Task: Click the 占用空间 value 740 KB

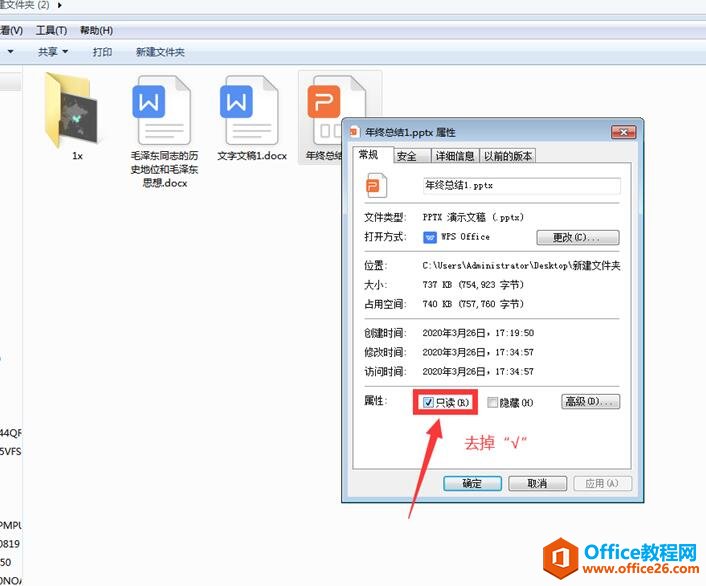Action: (x=473, y=304)
